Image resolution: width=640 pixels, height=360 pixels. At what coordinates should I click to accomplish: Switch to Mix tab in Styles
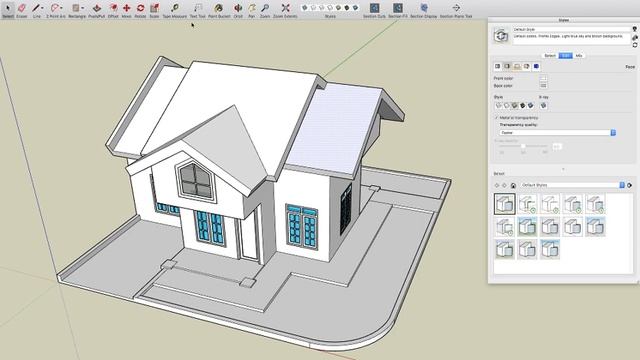point(579,56)
